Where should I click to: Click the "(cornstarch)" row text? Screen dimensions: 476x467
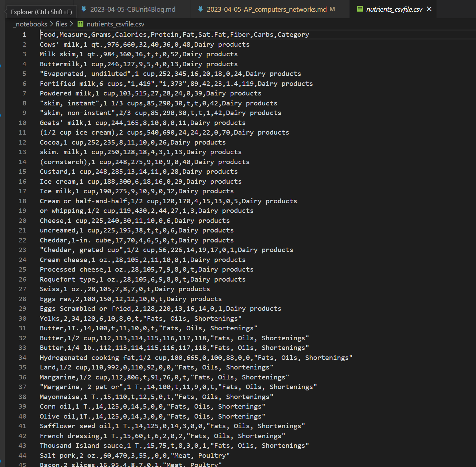144,162
